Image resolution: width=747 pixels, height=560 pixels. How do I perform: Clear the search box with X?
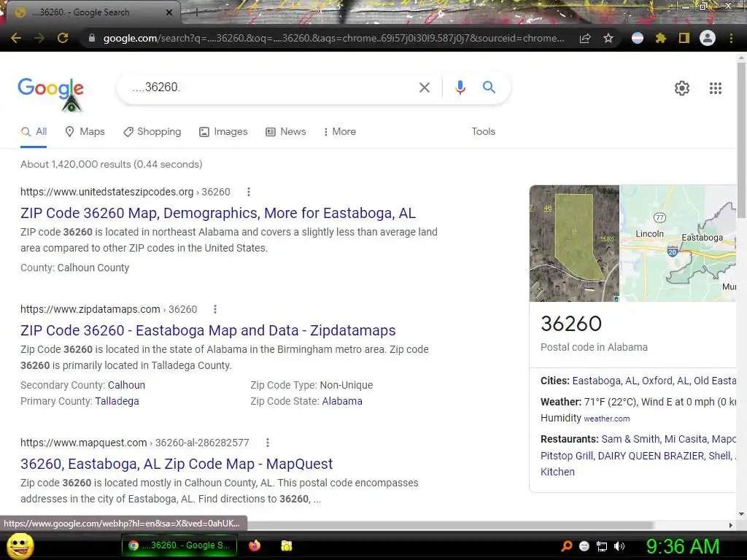point(424,87)
